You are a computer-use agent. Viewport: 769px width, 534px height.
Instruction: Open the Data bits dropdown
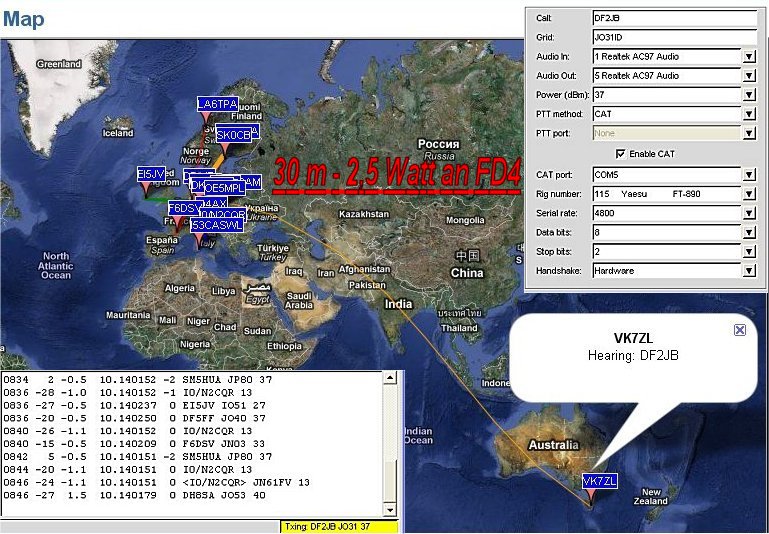(748, 232)
